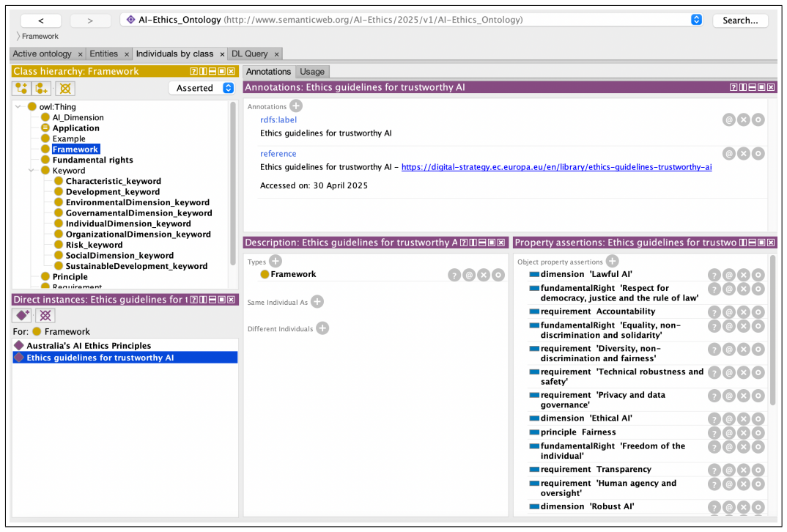Switch to Active ontology tab
Viewport: 787px width, 532px height.
[43, 53]
